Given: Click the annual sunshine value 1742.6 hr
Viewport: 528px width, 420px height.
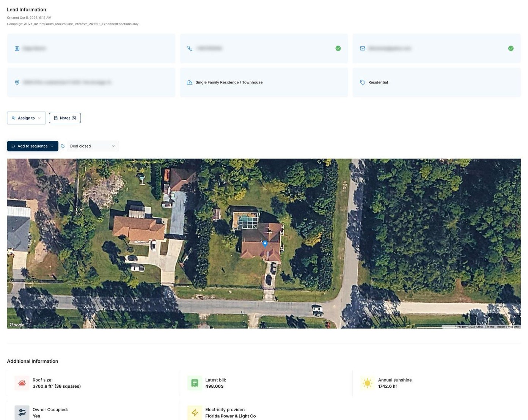Looking at the screenshot, I should tap(388, 386).
